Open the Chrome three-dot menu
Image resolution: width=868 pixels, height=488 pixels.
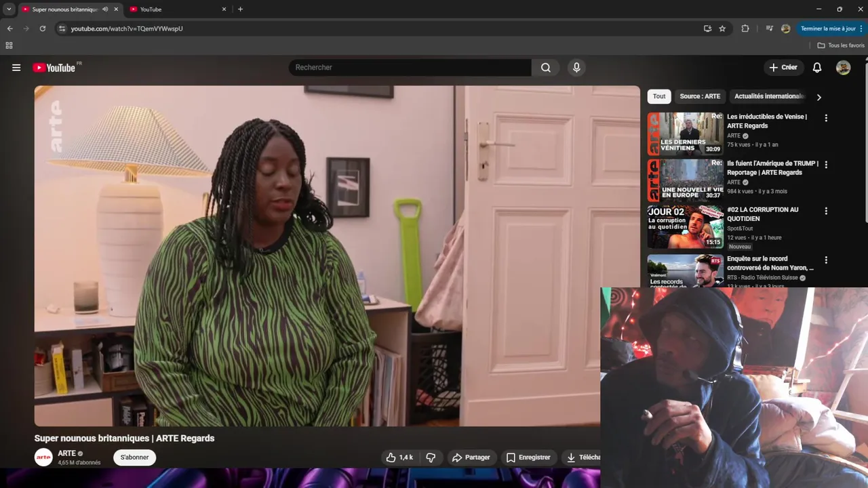863,28
